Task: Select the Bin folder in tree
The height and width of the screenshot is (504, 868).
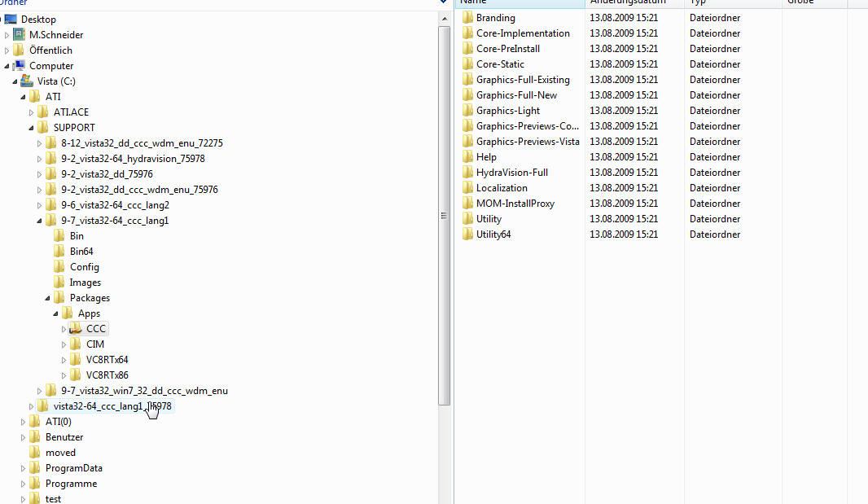Action: tap(77, 236)
